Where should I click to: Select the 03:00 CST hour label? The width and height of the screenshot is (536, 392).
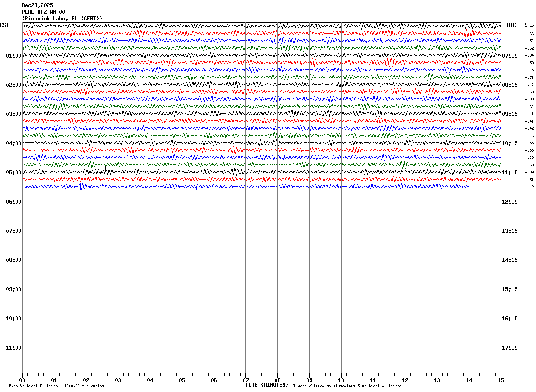coord(14,114)
